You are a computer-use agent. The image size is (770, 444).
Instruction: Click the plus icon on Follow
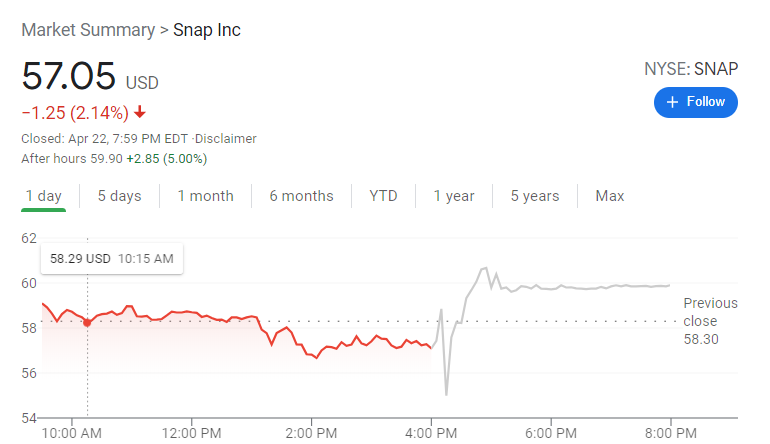click(672, 102)
